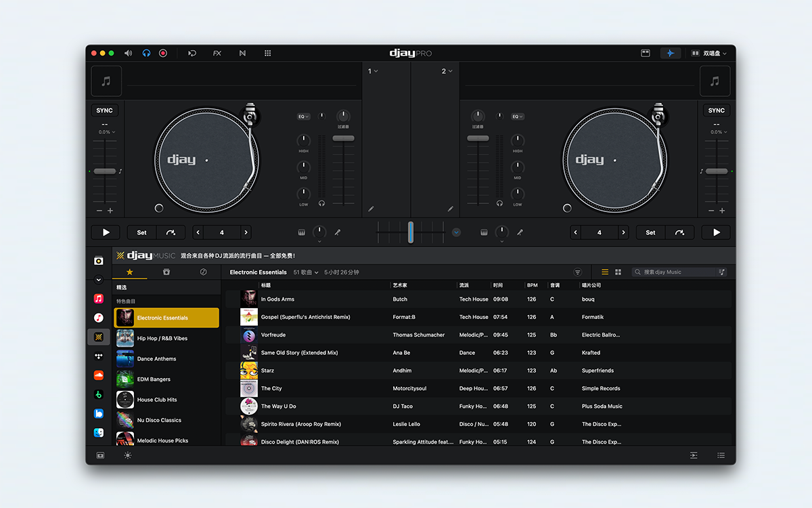The image size is (812, 508).
Task: Open the Finder source in sidebar
Action: tap(99, 432)
